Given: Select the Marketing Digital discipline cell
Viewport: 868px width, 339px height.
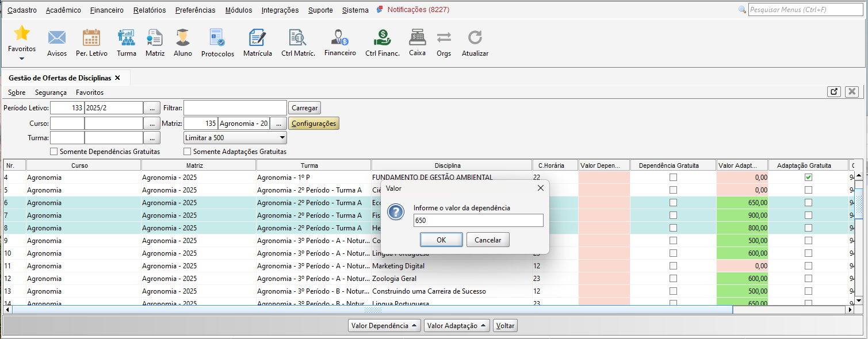Looking at the screenshot, I should coord(451,266).
